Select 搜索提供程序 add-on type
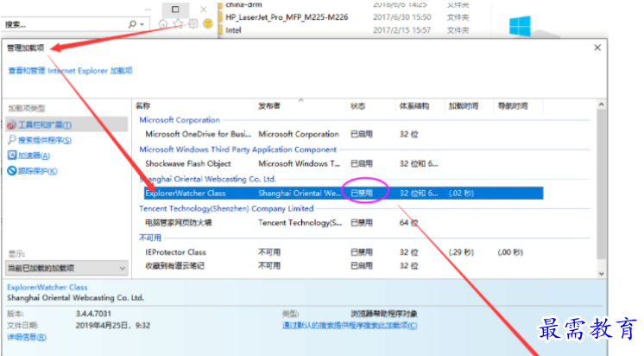This screenshot has height=356, width=644. click(x=45, y=141)
